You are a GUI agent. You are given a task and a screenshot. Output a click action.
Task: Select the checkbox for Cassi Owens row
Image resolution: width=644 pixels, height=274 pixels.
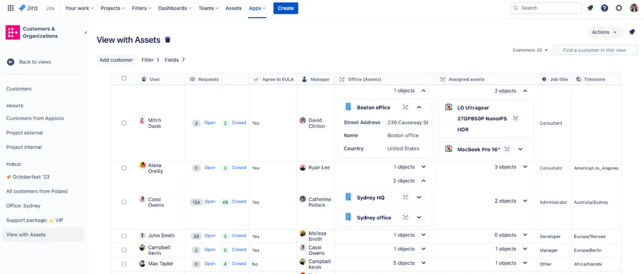click(124, 202)
